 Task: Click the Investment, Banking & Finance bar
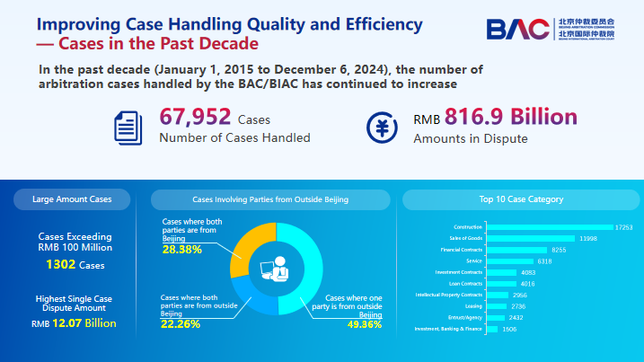pos(492,329)
